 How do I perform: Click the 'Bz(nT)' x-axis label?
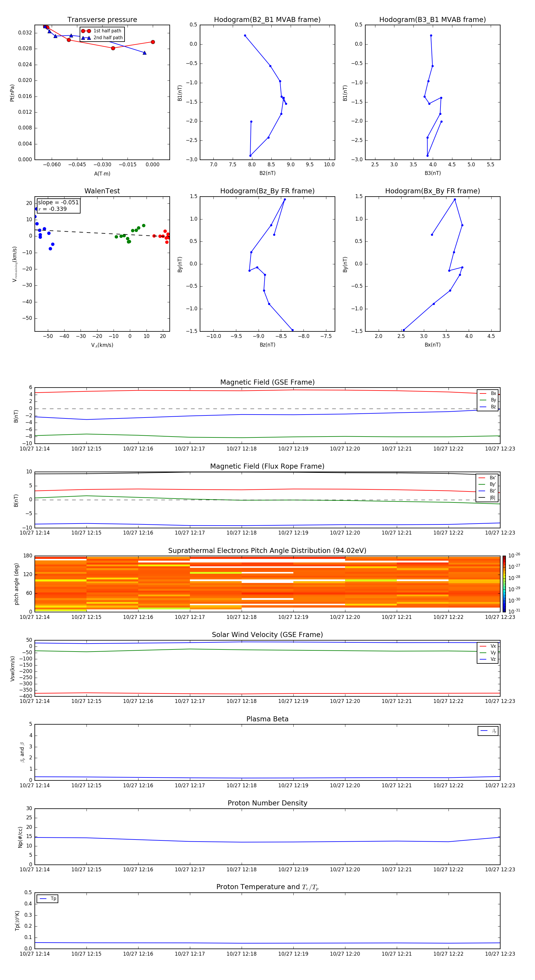pyautogui.click(x=267, y=345)
